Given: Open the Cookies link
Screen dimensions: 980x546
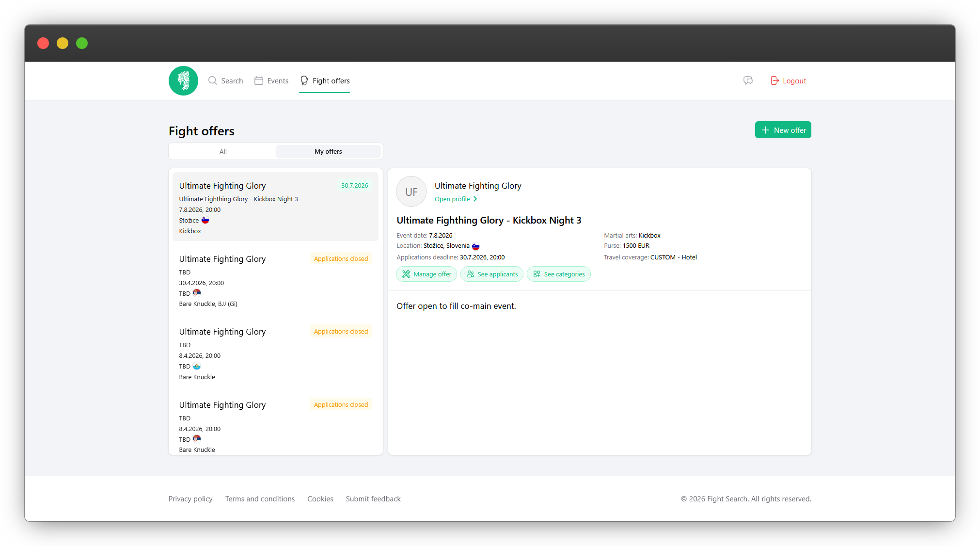Looking at the screenshot, I should (320, 499).
